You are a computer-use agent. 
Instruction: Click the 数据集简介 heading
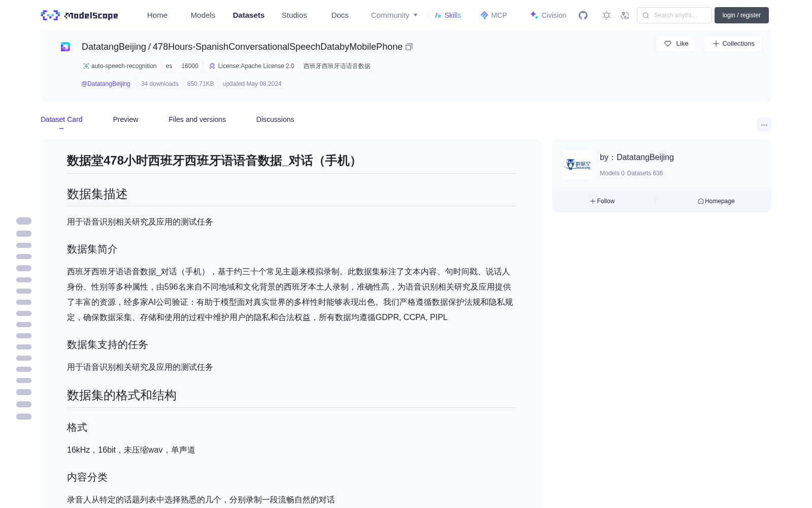click(92, 249)
